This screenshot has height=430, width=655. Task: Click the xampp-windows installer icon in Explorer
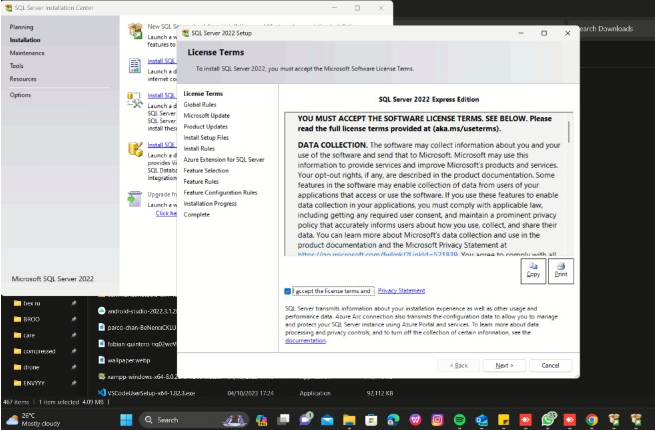tap(101, 376)
